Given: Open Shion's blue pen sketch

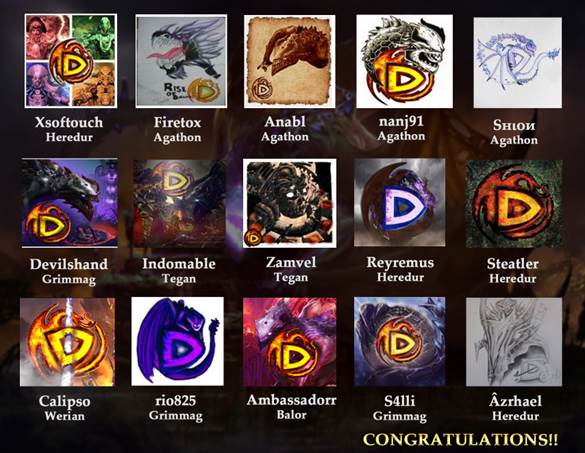Looking at the screenshot, I should [517, 63].
